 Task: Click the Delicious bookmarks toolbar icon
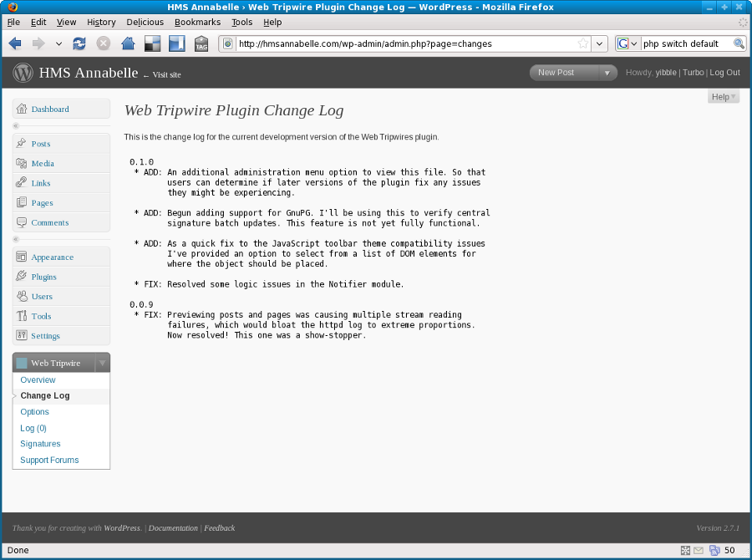[153, 43]
